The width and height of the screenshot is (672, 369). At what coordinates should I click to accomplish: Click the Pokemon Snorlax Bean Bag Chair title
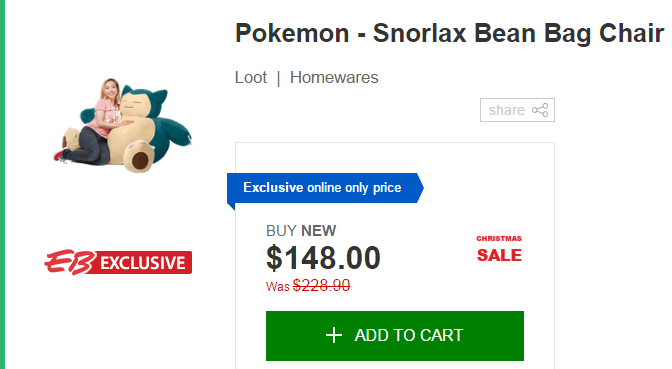coord(450,33)
